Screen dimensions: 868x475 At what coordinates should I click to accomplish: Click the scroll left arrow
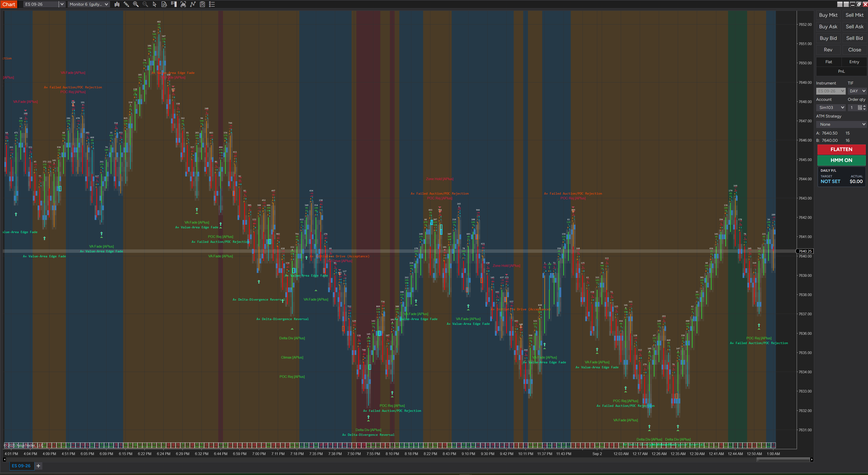click(4, 460)
